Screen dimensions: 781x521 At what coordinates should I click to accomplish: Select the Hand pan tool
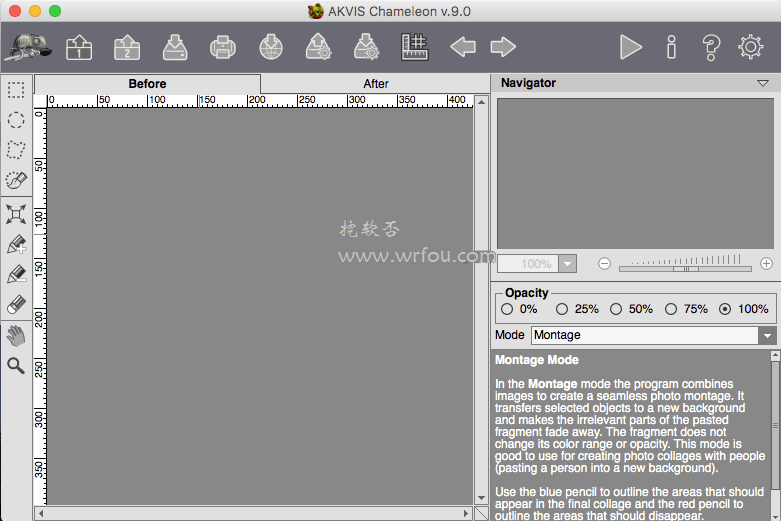(16, 336)
